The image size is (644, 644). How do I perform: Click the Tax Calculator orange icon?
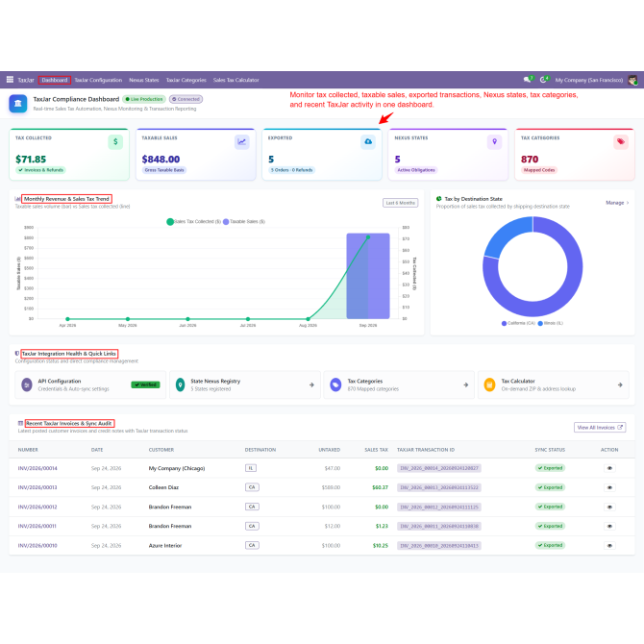(x=489, y=384)
